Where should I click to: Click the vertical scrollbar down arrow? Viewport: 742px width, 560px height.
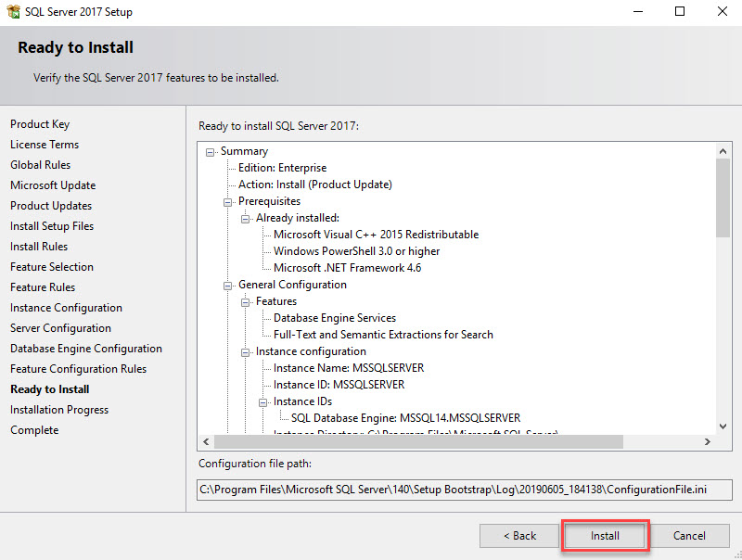[723, 426]
